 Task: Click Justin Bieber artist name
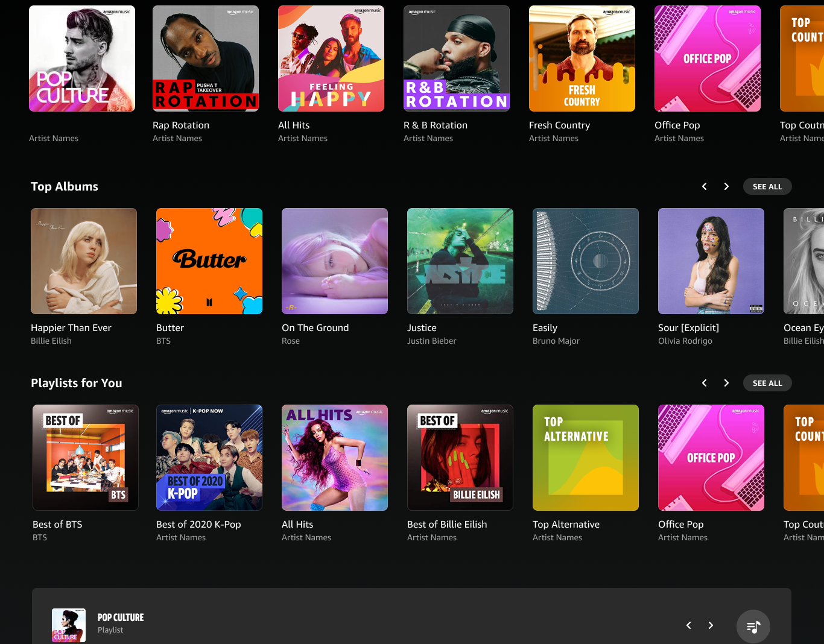pos(432,341)
